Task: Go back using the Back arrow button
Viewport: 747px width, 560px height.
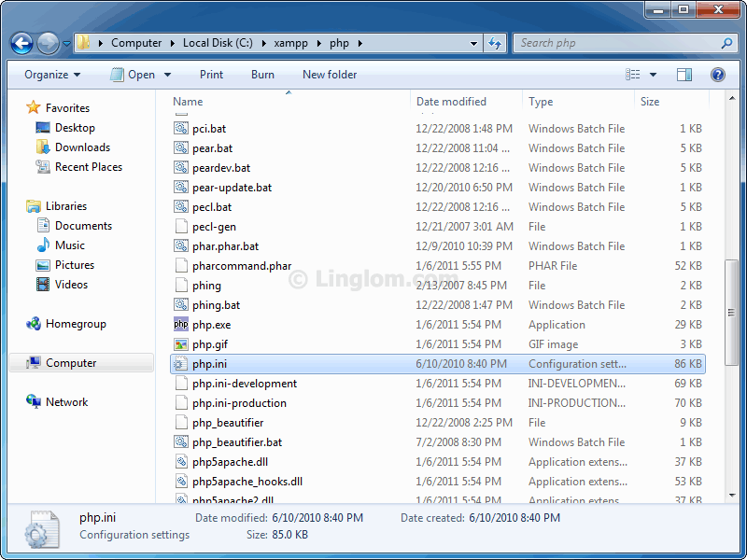Action: [x=21, y=44]
